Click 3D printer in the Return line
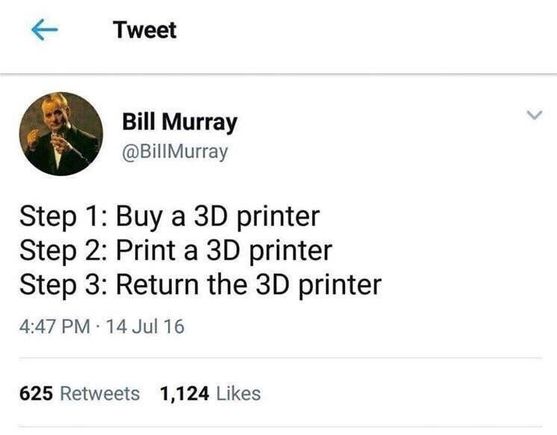557x435 pixels. pyautogui.click(x=319, y=286)
